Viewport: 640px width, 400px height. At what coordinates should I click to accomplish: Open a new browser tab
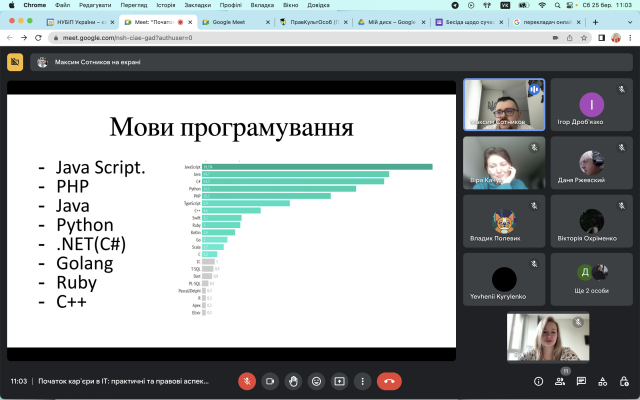pyautogui.click(x=595, y=22)
